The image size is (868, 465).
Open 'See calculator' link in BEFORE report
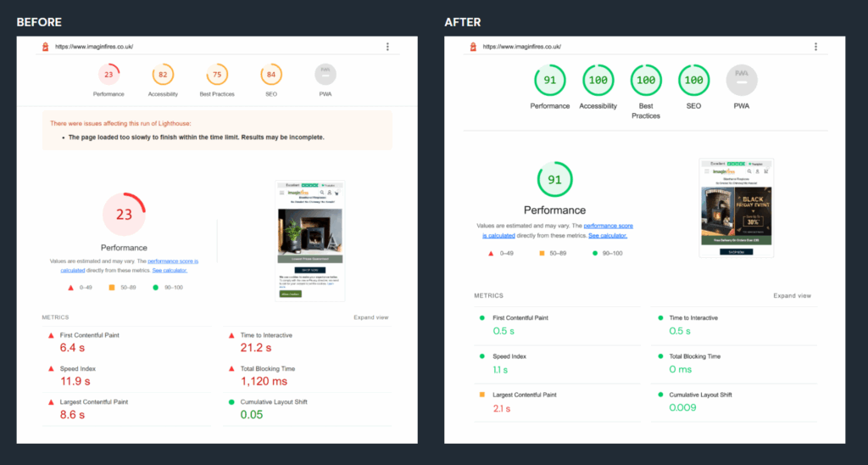[x=170, y=270]
